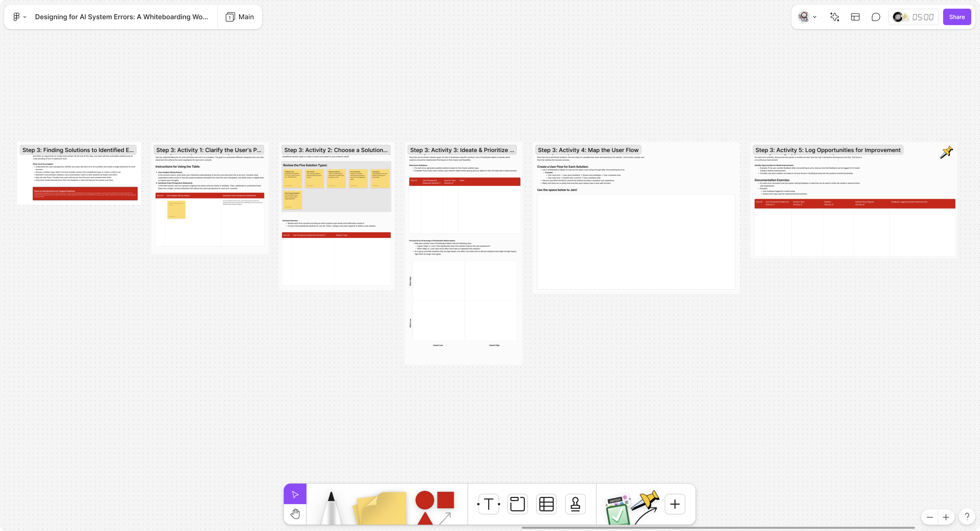This screenshot has height=531, width=980.
Task: Open more tools with the plus button
Action: [675, 504]
